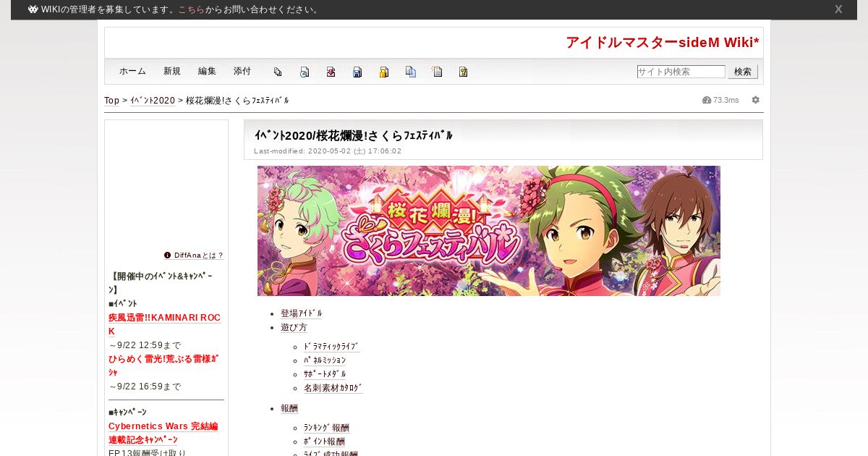This screenshot has width=868, height=456.
Task: Click the ～9/22 16:59まで deadline text
Action: [145, 387]
